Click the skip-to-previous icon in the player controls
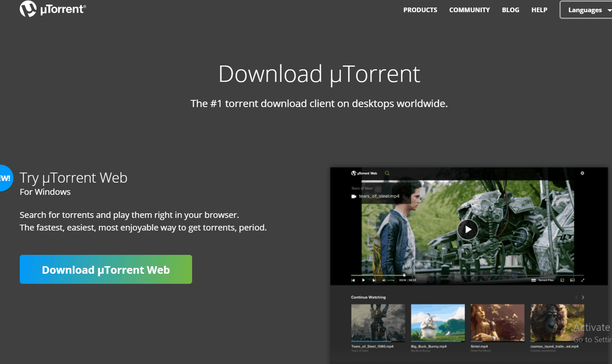612x364 pixels. tap(353, 280)
